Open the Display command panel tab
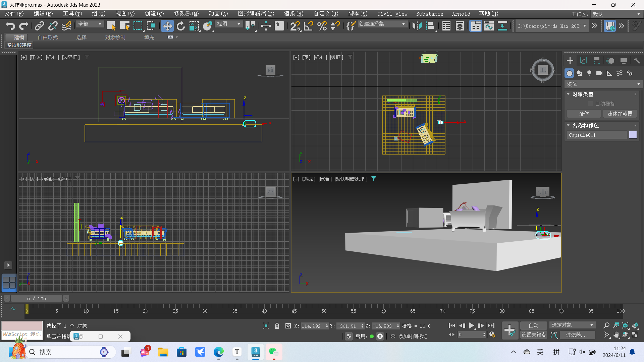 tap(624, 61)
